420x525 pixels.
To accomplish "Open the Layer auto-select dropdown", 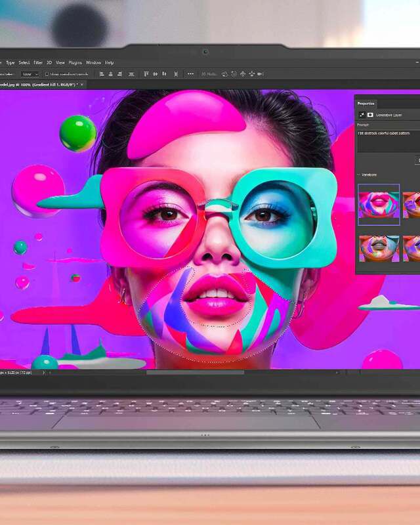I will click(30, 74).
